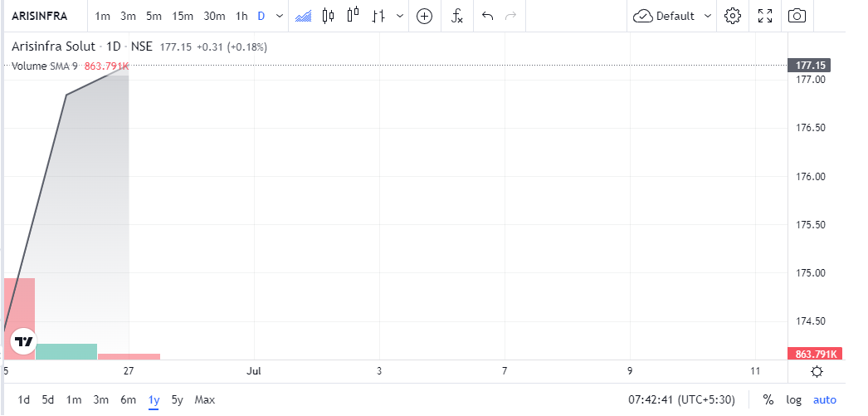Choose the bars chart style icon
Screen dimensions: 868x416
pyautogui.click(x=378, y=16)
